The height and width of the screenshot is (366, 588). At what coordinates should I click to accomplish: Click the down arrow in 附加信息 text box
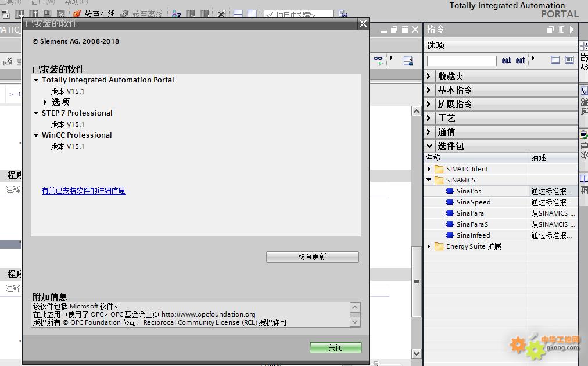click(x=355, y=322)
